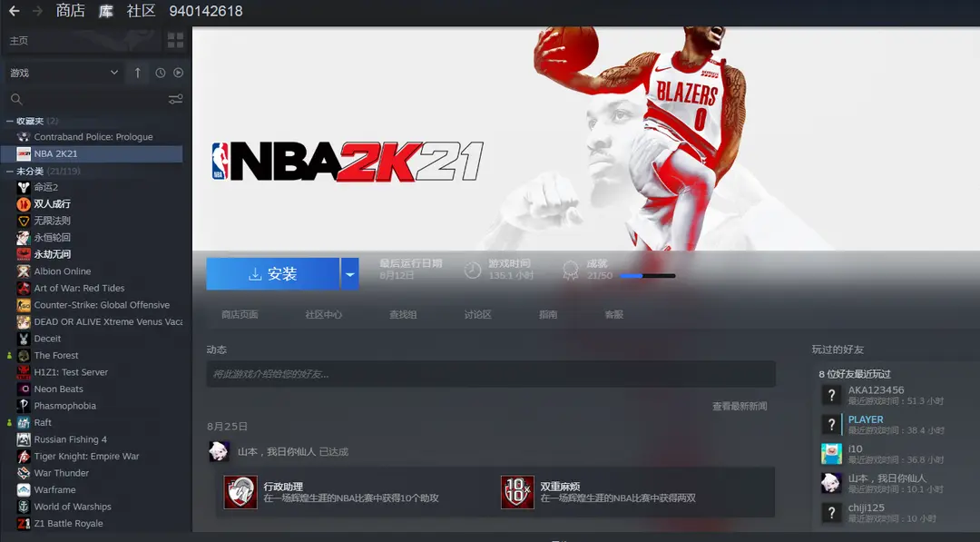Viewport: 980px width, 542px height.
Task: Click i10 friend avatar
Action: 831,454
